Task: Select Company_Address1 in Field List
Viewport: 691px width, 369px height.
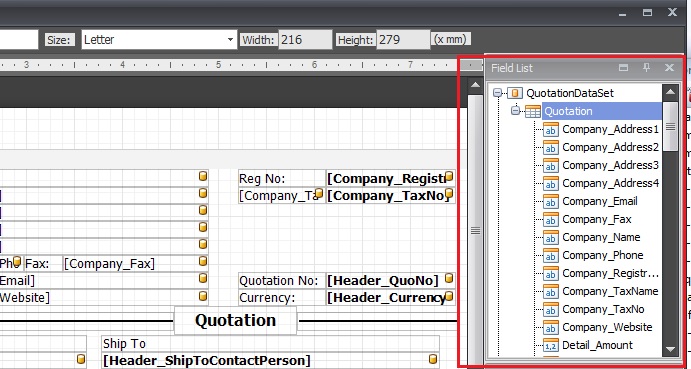Action: tap(610, 129)
